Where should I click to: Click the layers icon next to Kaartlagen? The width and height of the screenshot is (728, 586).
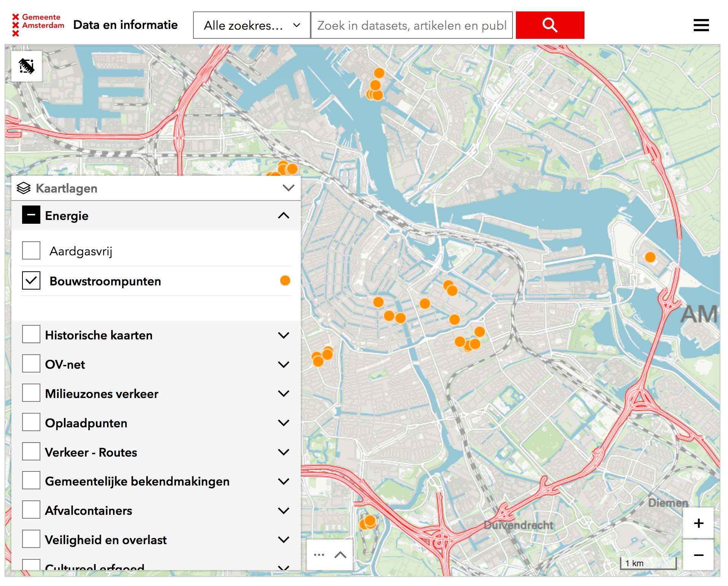pos(23,188)
